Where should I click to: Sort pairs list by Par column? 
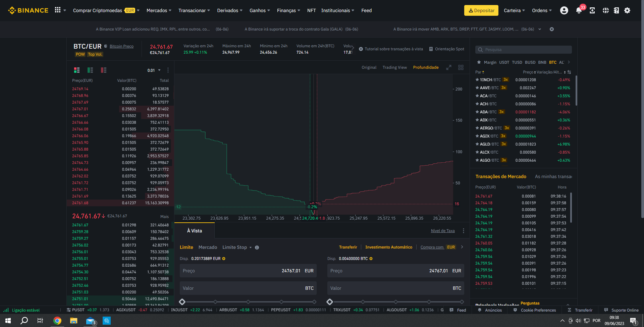pyautogui.click(x=480, y=72)
